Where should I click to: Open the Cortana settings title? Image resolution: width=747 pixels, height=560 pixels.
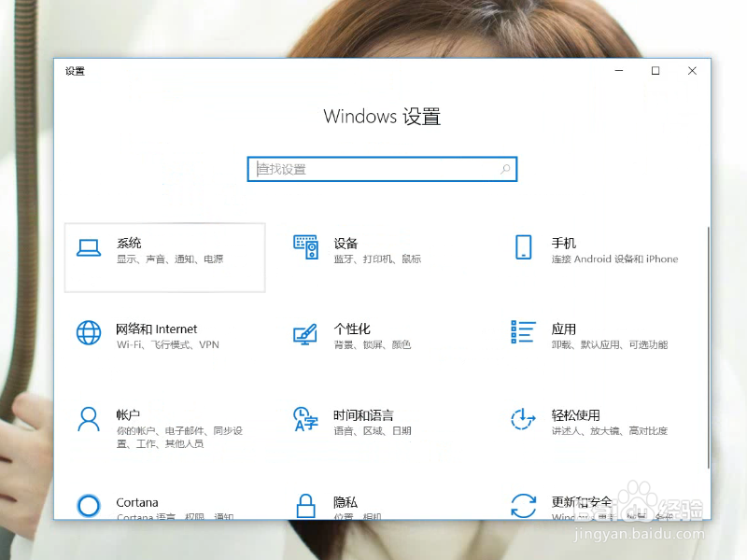pos(137,502)
